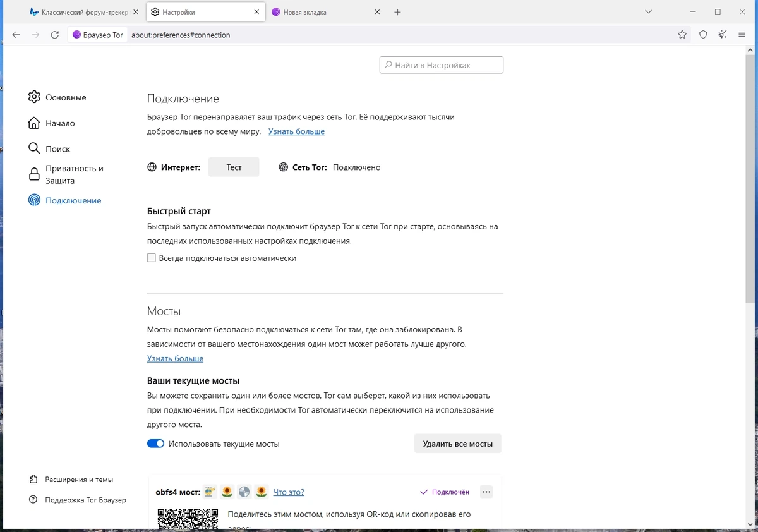
Task: Toggle Использовать текущие мосты switch
Action: point(155,444)
